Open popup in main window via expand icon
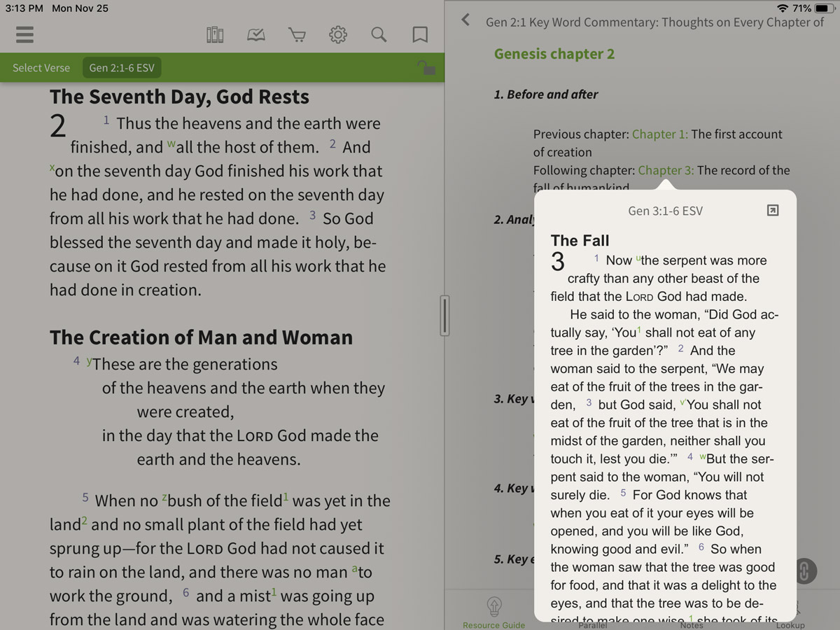The image size is (840, 630). click(773, 210)
